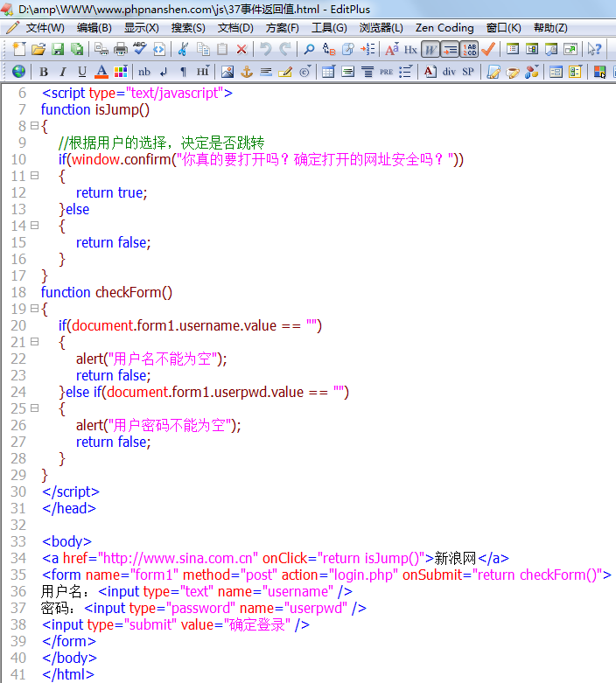The width and height of the screenshot is (616, 683).
Task: Insert SP span tag
Action: pos(468,72)
